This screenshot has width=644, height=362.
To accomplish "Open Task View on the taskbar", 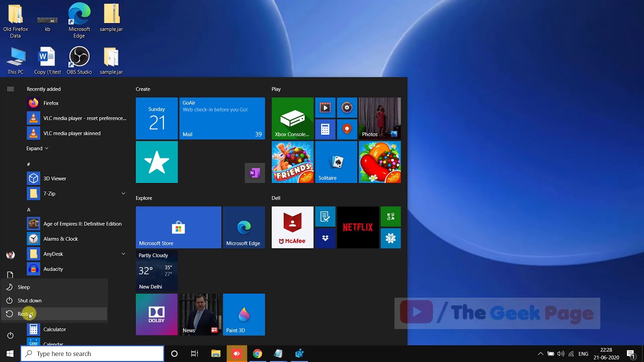I will point(195,353).
